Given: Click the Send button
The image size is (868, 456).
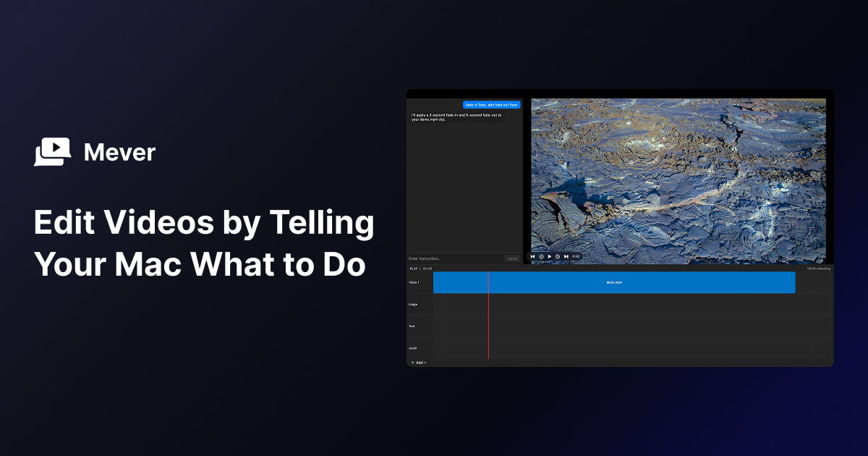Looking at the screenshot, I should click(x=512, y=258).
